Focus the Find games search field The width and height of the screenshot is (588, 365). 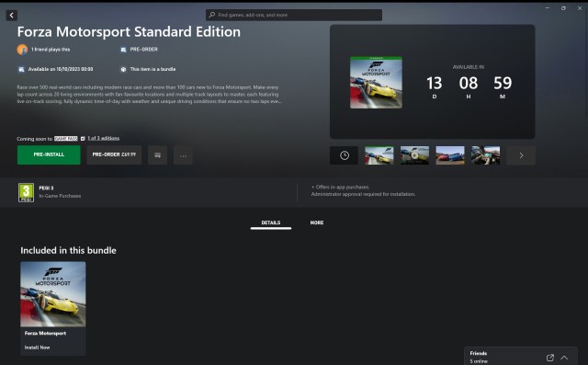point(294,15)
